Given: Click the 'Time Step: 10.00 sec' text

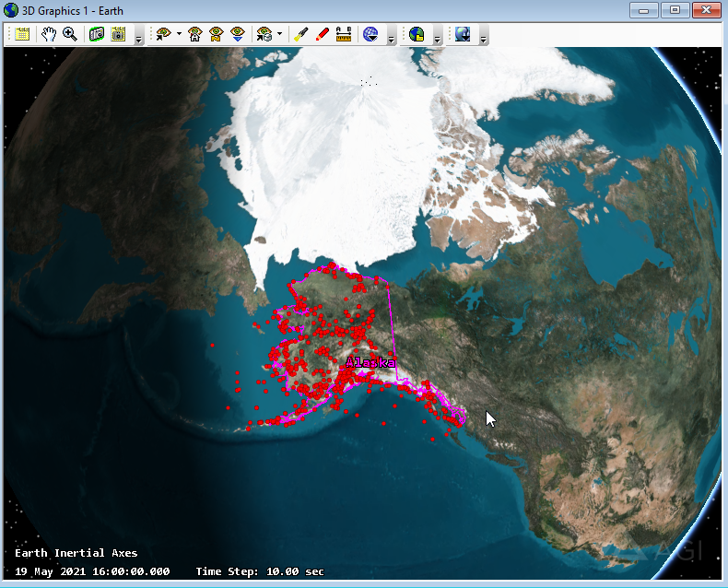Looking at the screenshot, I should point(260,571).
